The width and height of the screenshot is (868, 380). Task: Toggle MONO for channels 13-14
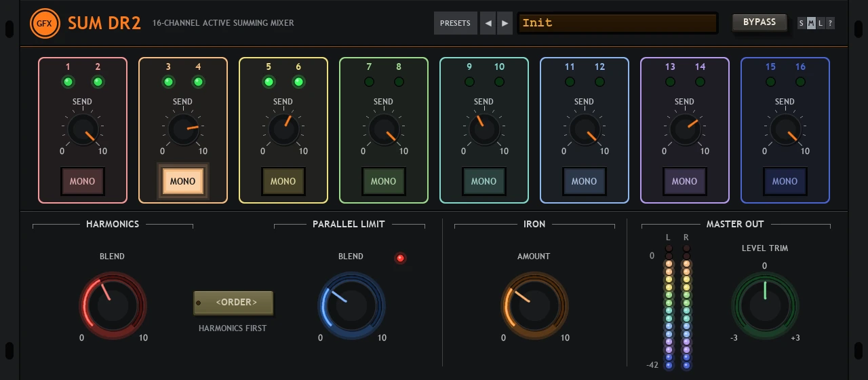(x=684, y=181)
